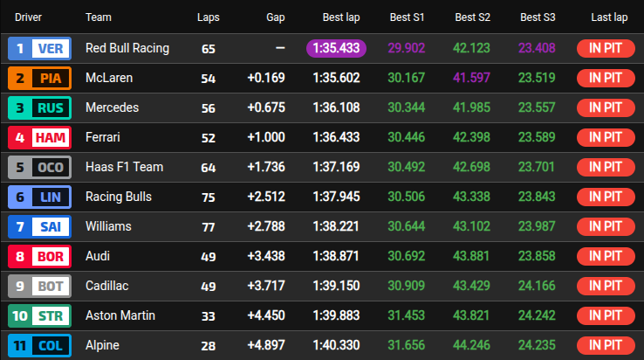This screenshot has height=360, width=644.
Task: Click the purple 41.597 sector two time
Action: (x=473, y=79)
